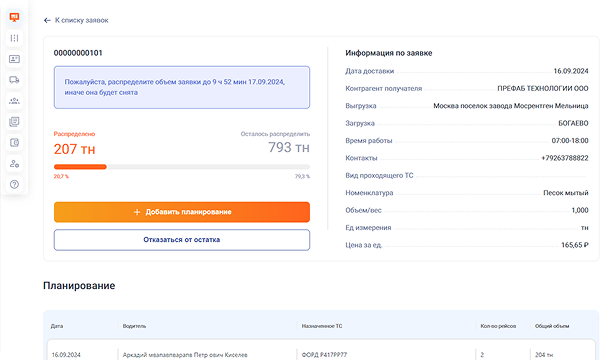The width and height of the screenshot is (613, 360).
Task: Open the help question mark icon
Action: coord(14,184)
